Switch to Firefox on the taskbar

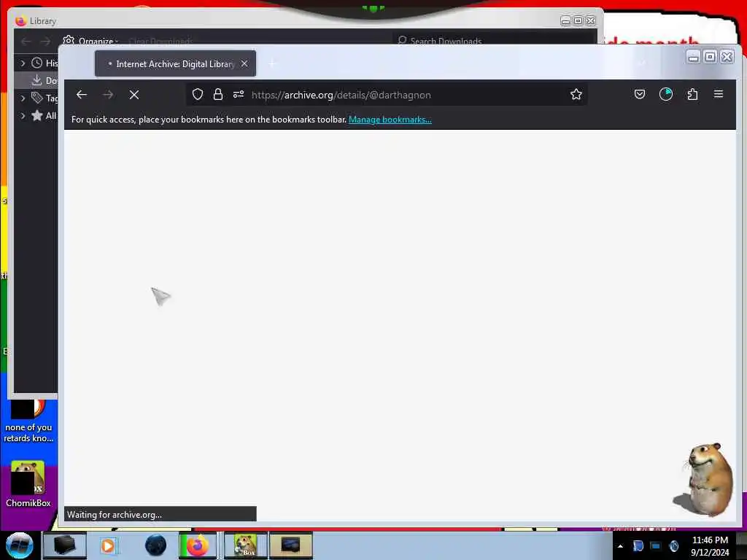197,545
